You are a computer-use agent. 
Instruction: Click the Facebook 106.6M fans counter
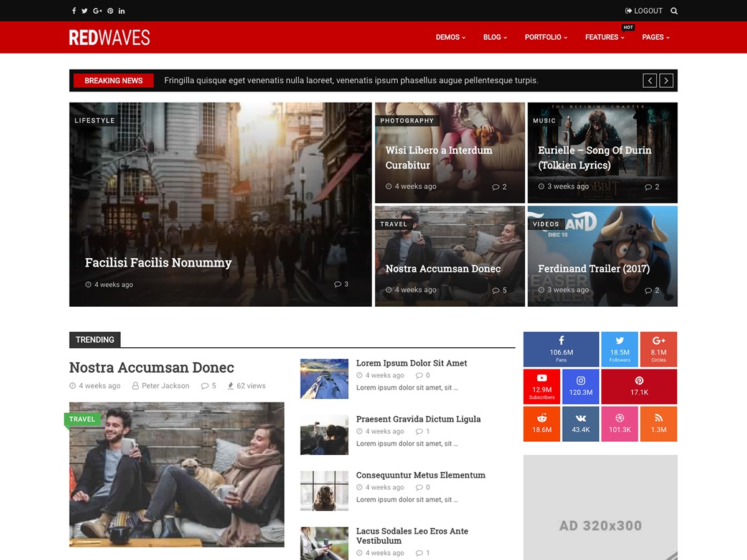tap(561, 349)
